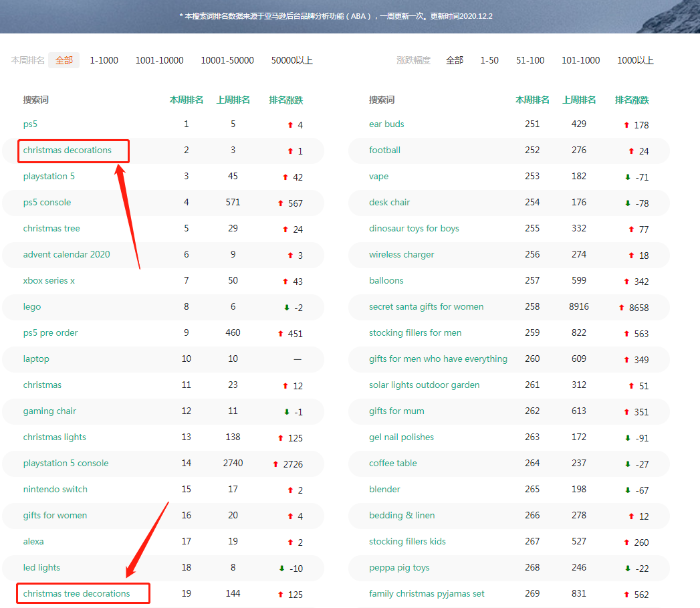Screen dimensions: 700x608
Task: Choose the 10001-50000 rank range
Action: 227,60
